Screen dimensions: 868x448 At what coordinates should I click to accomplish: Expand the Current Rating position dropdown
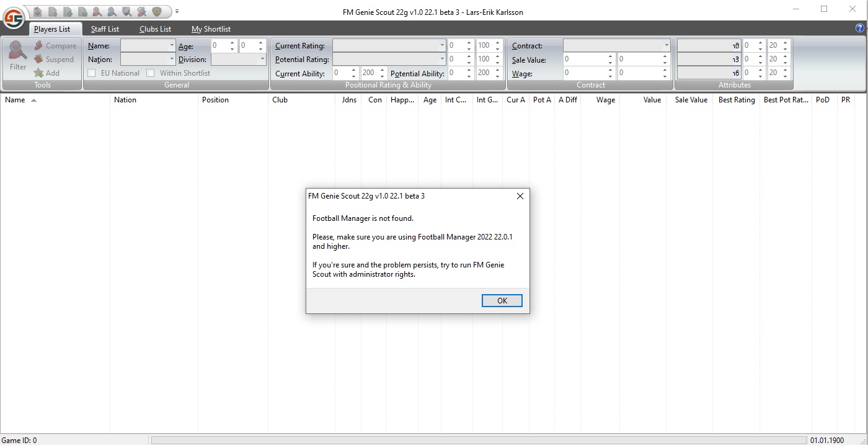point(442,46)
